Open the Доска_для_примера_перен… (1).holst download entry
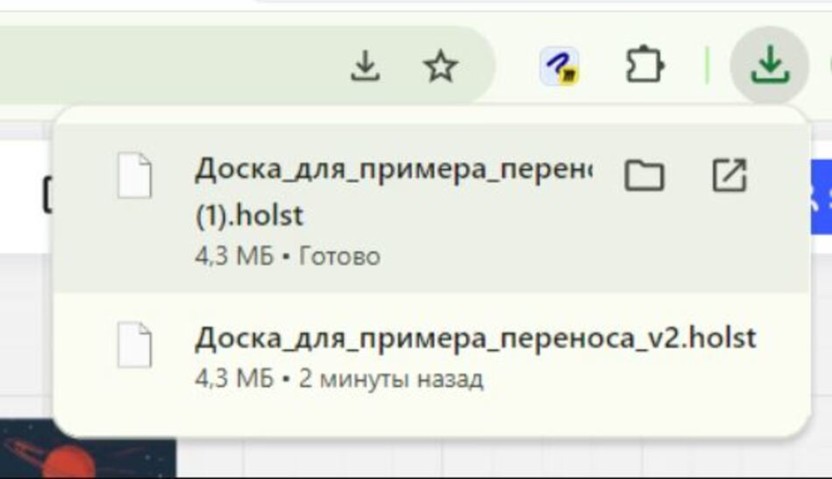 [431, 208]
